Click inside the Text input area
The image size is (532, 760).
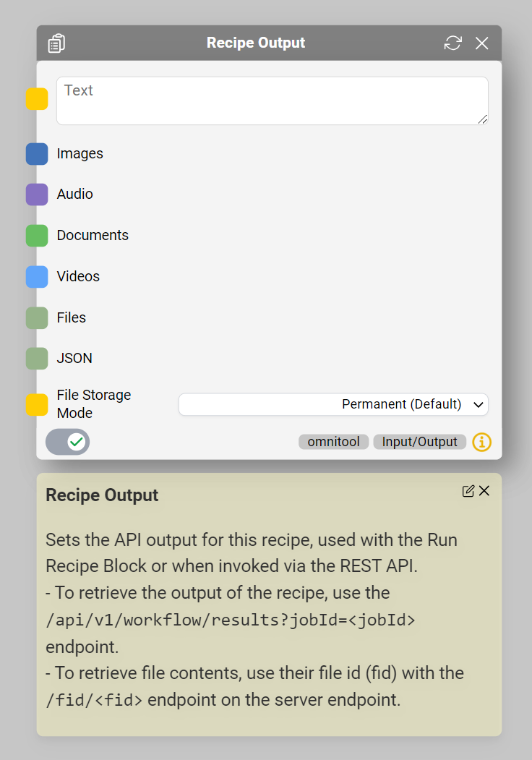point(272,101)
